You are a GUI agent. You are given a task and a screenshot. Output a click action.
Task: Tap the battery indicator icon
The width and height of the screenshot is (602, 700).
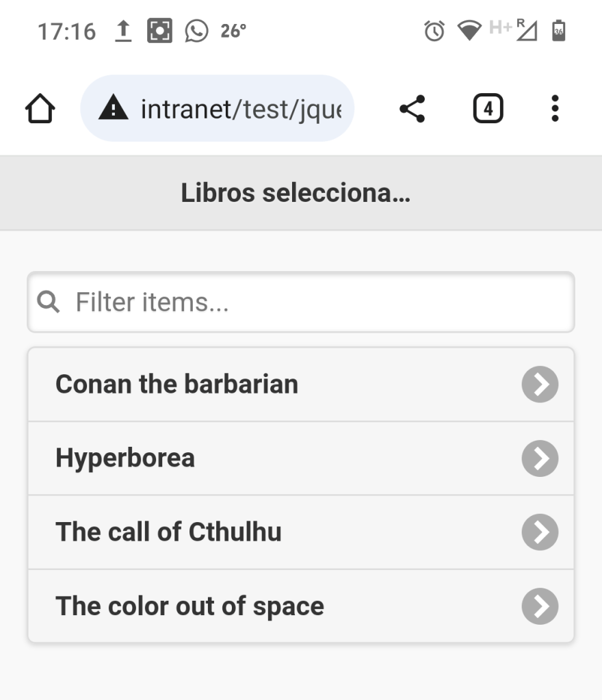pos(559,31)
